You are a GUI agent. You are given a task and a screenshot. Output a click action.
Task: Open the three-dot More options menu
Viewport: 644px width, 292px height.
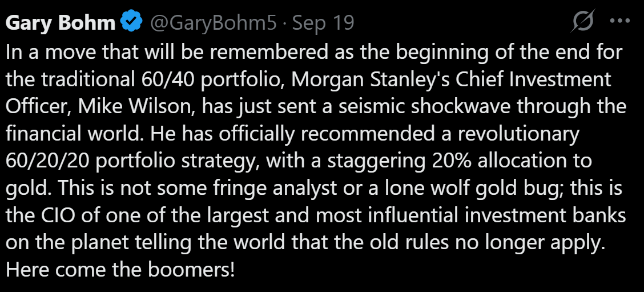[619, 22]
